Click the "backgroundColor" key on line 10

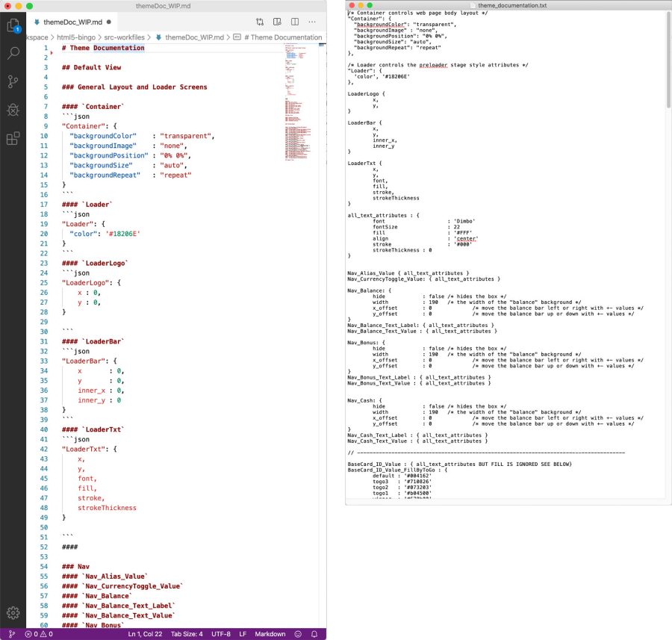coord(103,136)
